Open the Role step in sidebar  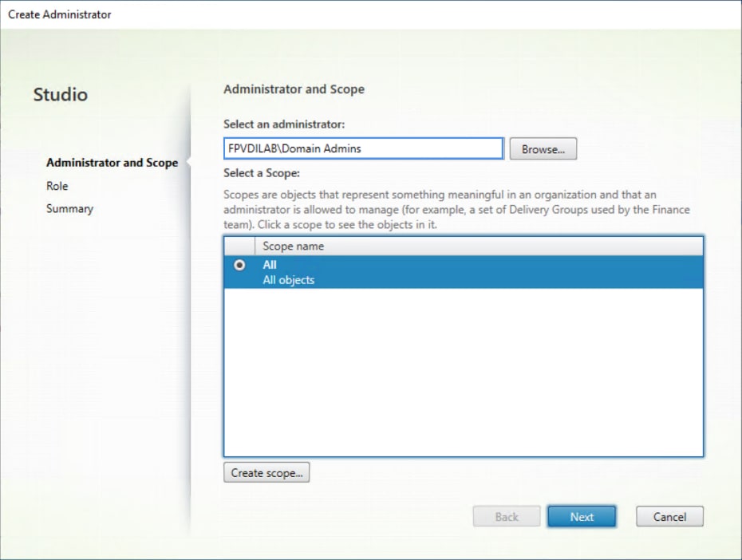click(57, 186)
